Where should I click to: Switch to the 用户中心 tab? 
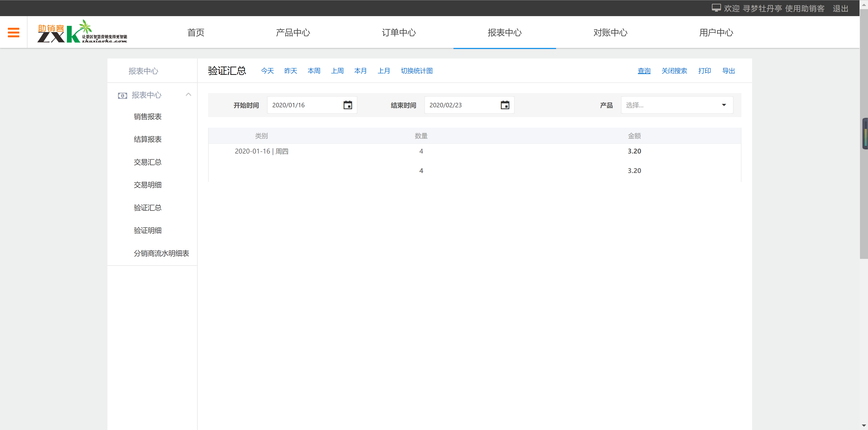tap(716, 32)
